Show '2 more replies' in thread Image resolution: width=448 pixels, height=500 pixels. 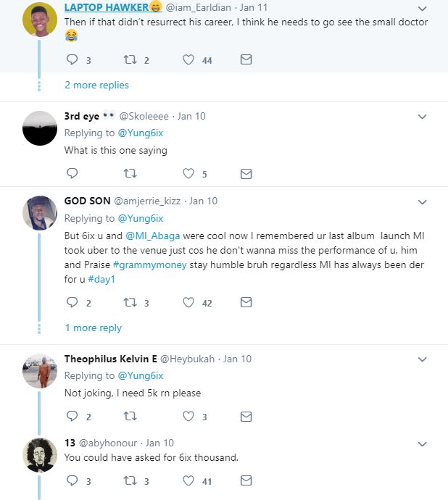(x=96, y=85)
